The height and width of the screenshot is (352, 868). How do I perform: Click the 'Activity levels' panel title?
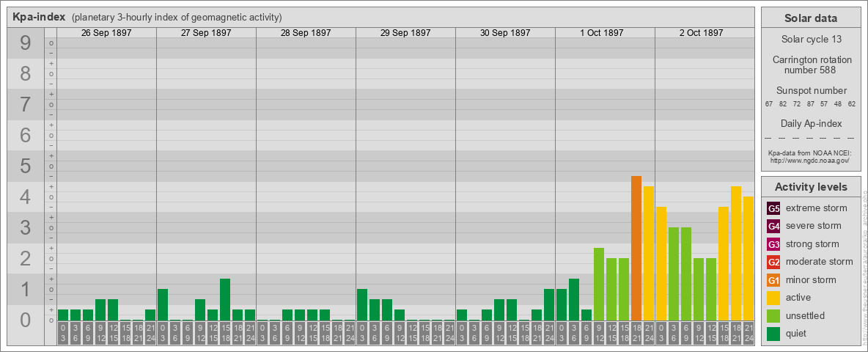pos(811,187)
